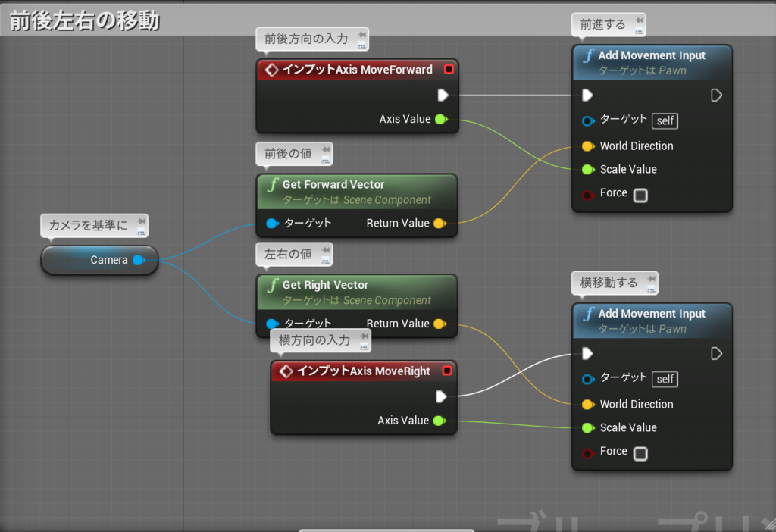Viewport: 776px width, 532px height.
Task: Select the Get Right Vector node by its title
Action: [325, 285]
